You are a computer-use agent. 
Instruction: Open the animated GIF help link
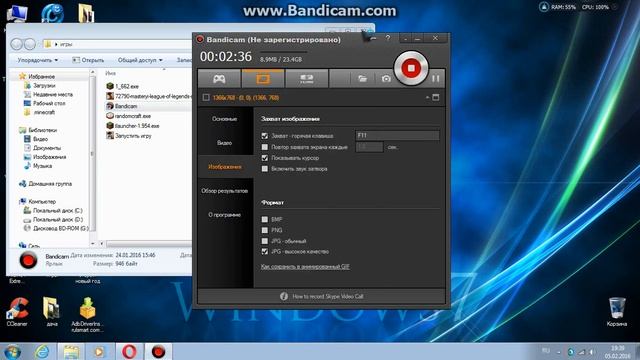pyautogui.click(x=305, y=267)
